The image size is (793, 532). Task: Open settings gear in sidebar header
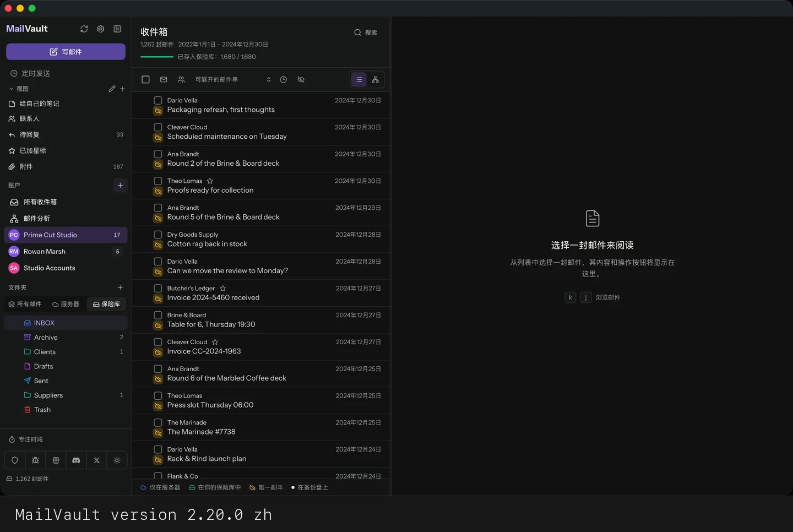click(x=101, y=29)
